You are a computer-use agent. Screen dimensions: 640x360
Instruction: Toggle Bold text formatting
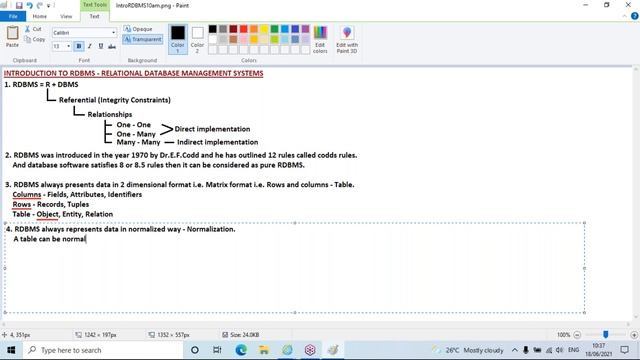point(79,46)
